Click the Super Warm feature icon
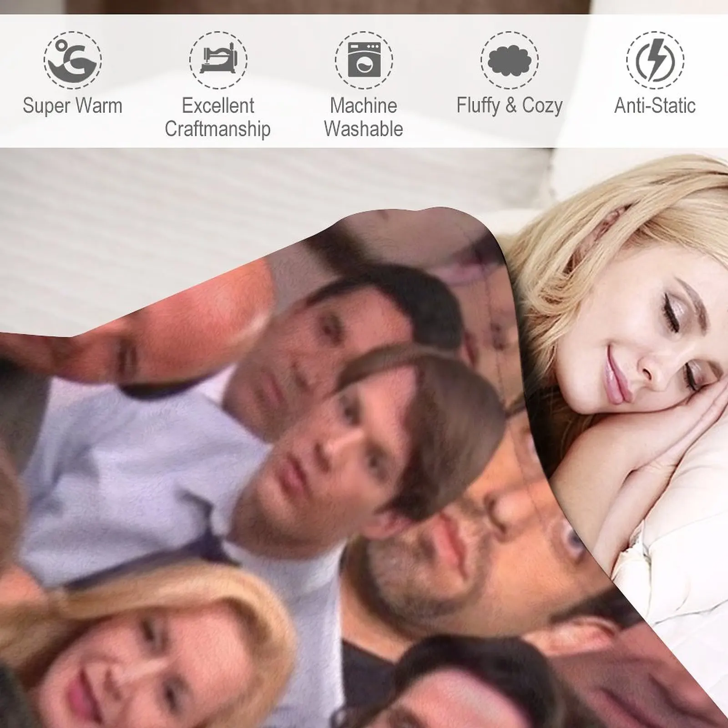The image size is (728, 728). [73, 60]
